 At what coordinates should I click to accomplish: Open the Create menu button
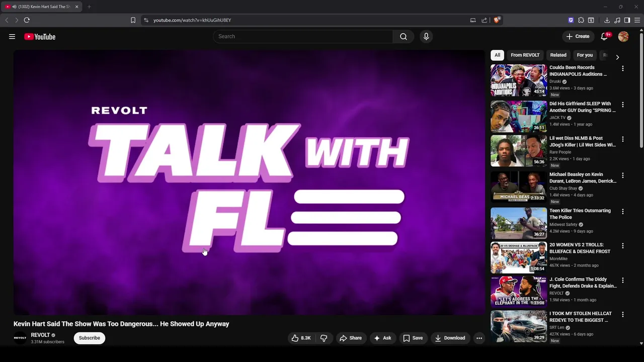[x=578, y=36]
